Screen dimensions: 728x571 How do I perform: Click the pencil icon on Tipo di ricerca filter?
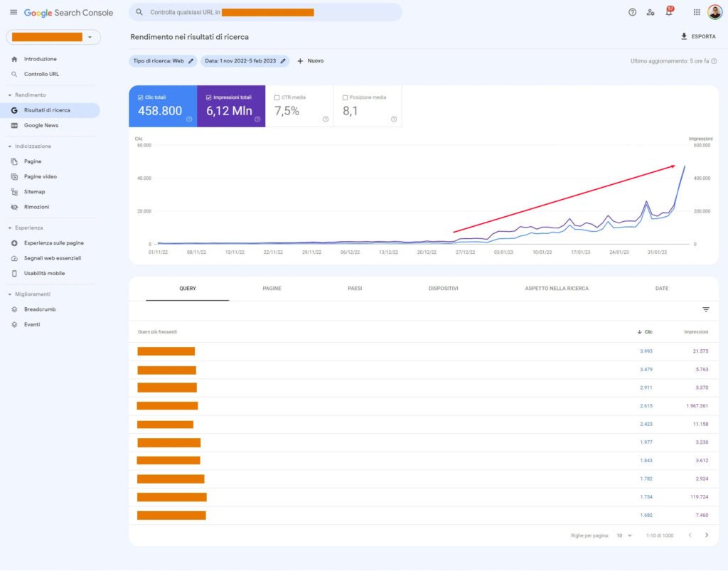pos(191,61)
